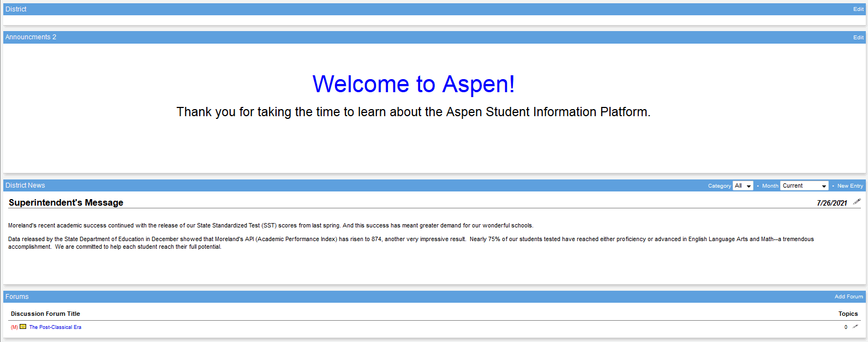Click the pencil icon beside Superintendent's Message date

click(x=857, y=202)
